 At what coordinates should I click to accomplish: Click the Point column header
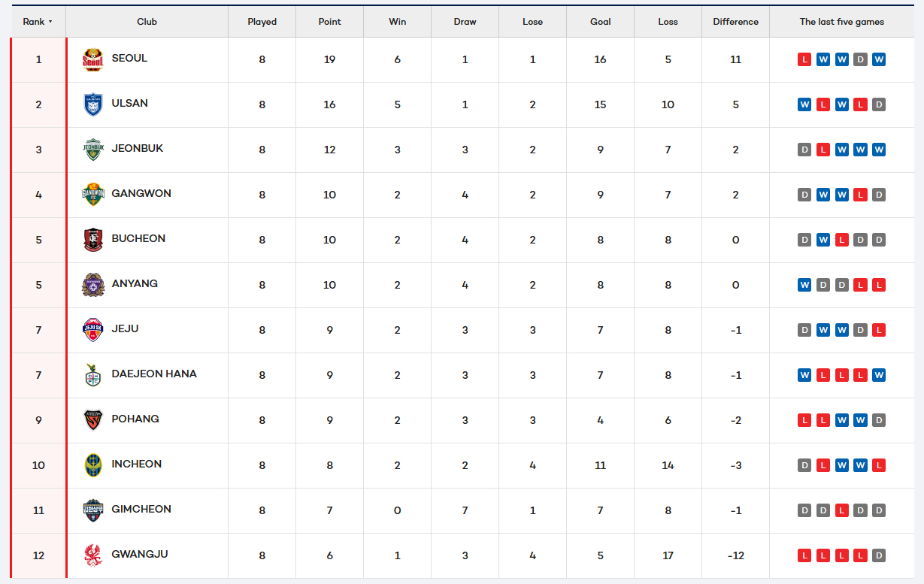(x=329, y=22)
